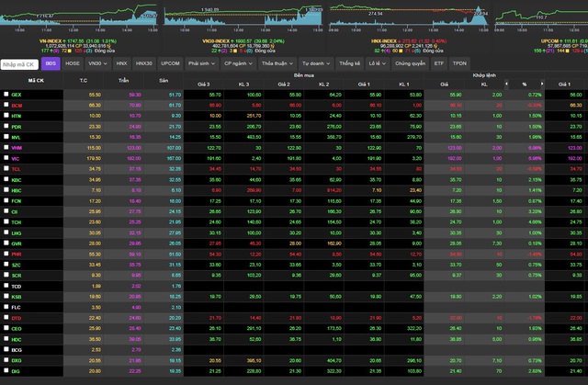
Task: Tick the checkbox next to HBC
Action: point(6,189)
